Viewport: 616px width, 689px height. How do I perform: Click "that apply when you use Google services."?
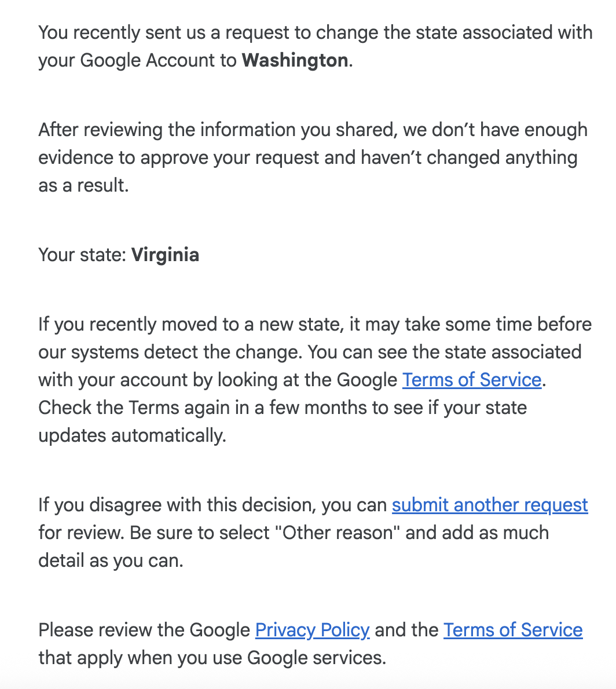click(212, 658)
